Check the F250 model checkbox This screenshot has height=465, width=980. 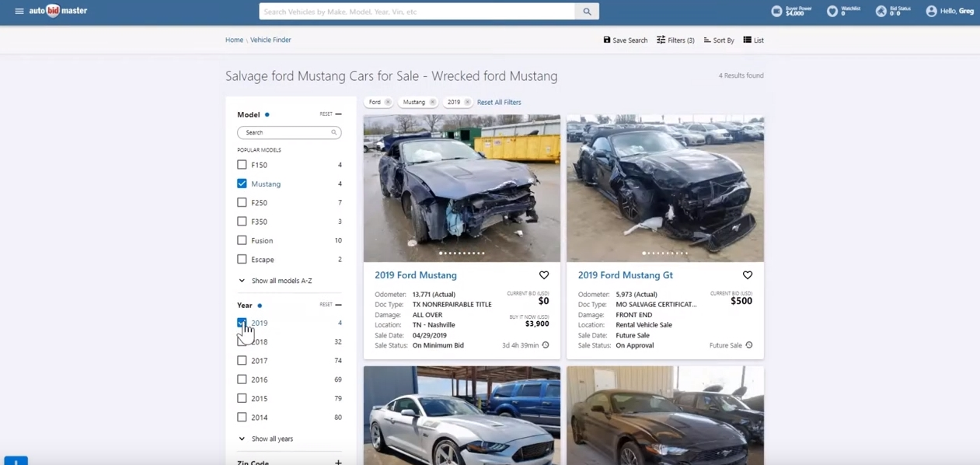click(242, 202)
